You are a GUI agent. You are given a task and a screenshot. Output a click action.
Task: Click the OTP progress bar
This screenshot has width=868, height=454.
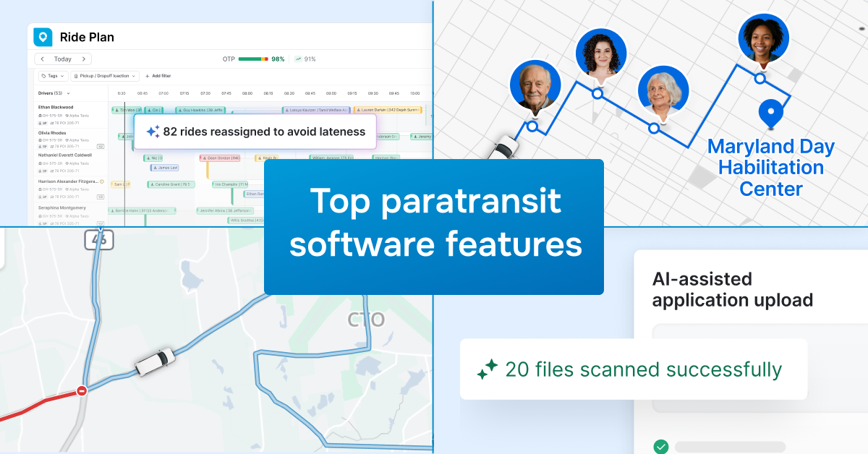[253, 59]
